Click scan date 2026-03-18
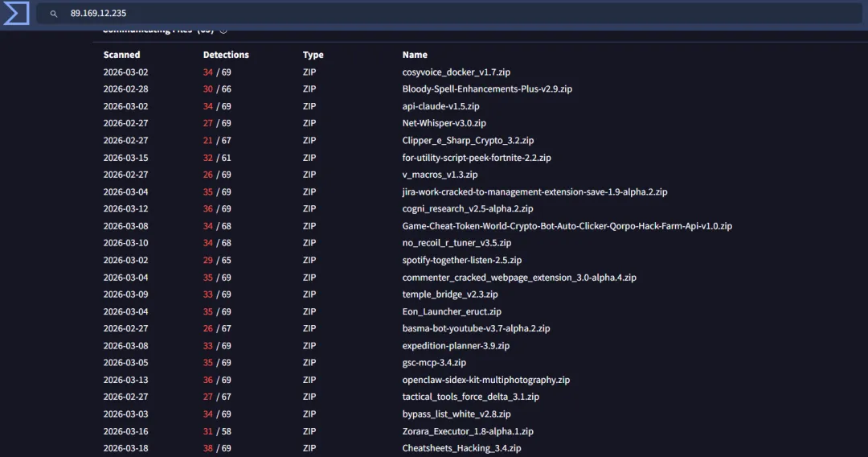Screen dimensions: 868x457 125,448
